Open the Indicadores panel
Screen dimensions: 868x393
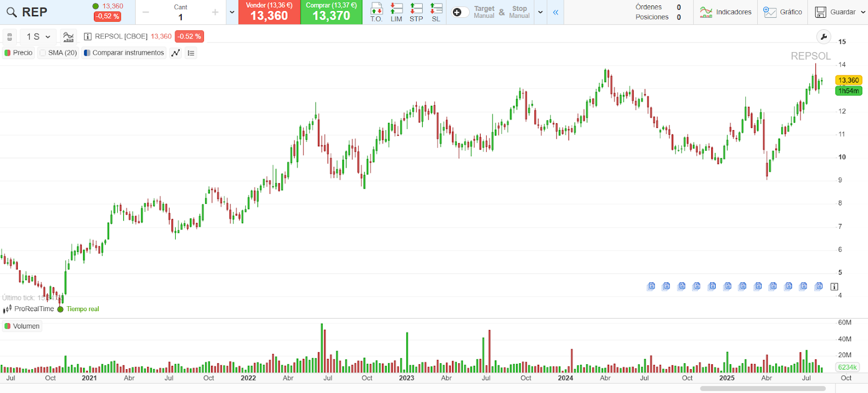point(725,12)
